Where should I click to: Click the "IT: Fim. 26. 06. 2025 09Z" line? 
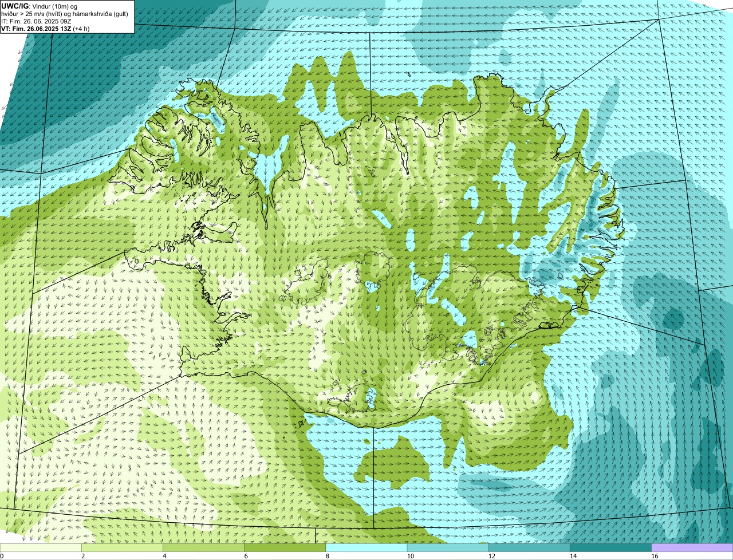coord(36,21)
